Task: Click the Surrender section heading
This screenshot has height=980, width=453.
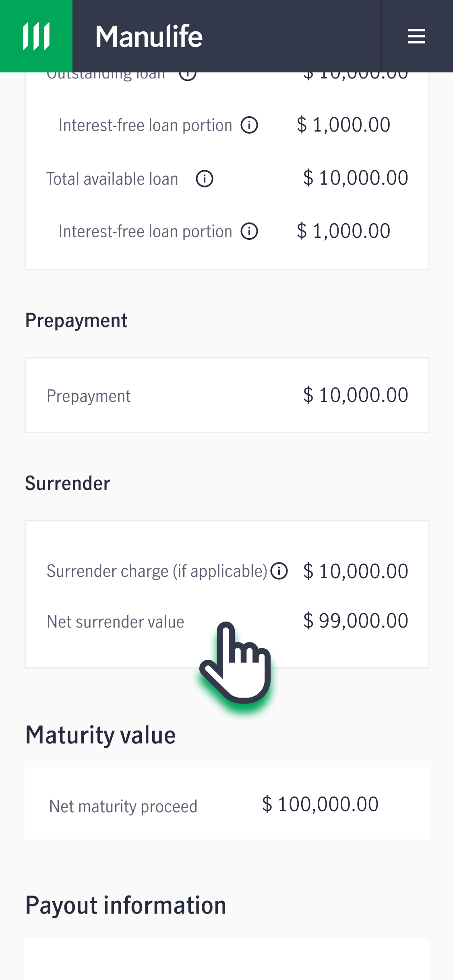Action: tap(68, 483)
